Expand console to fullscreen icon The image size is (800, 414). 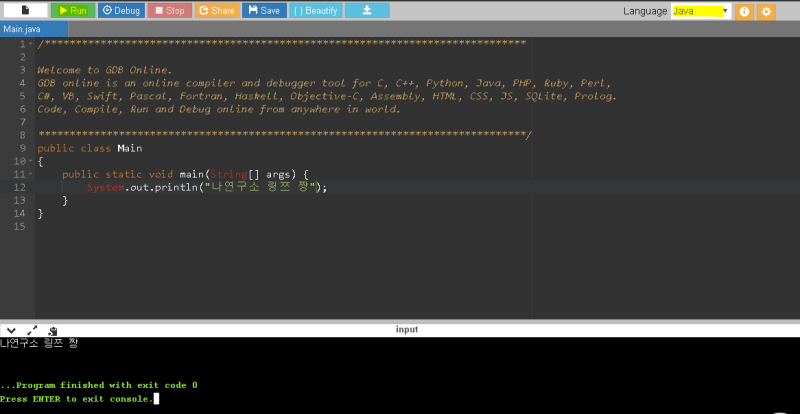pos(32,330)
